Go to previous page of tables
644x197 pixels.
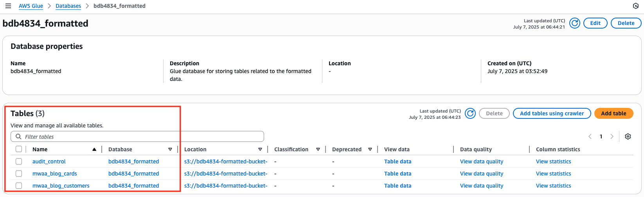(590, 136)
